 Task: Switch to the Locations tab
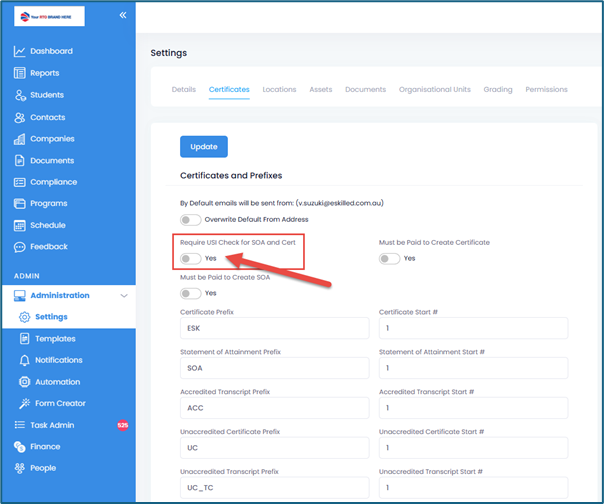pos(279,90)
